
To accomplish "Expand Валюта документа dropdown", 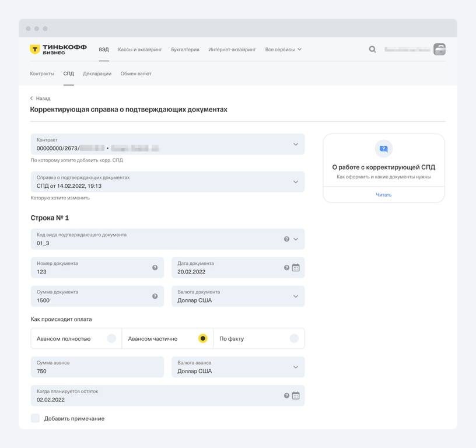I will click(x=296, y=296).
